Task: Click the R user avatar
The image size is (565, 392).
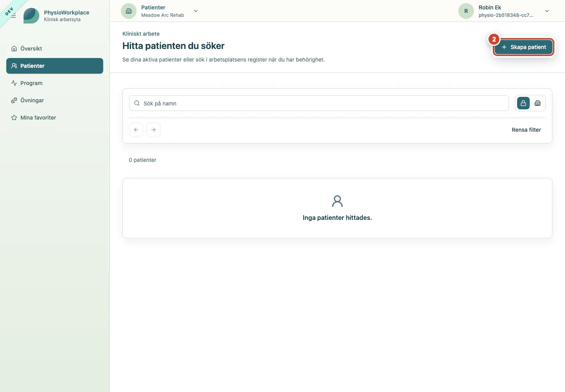Action: (466, 11)
